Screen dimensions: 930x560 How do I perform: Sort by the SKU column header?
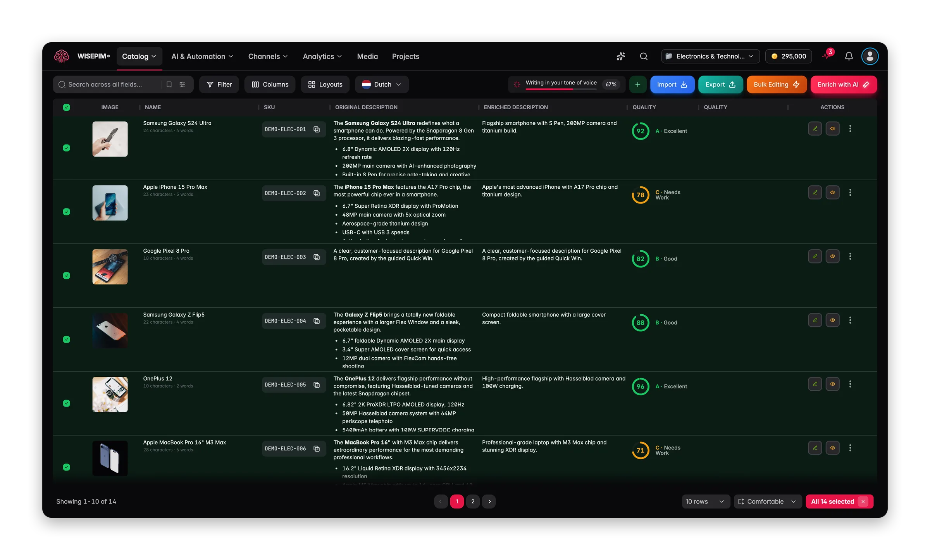pyautogui.click(x=269, y=107)
